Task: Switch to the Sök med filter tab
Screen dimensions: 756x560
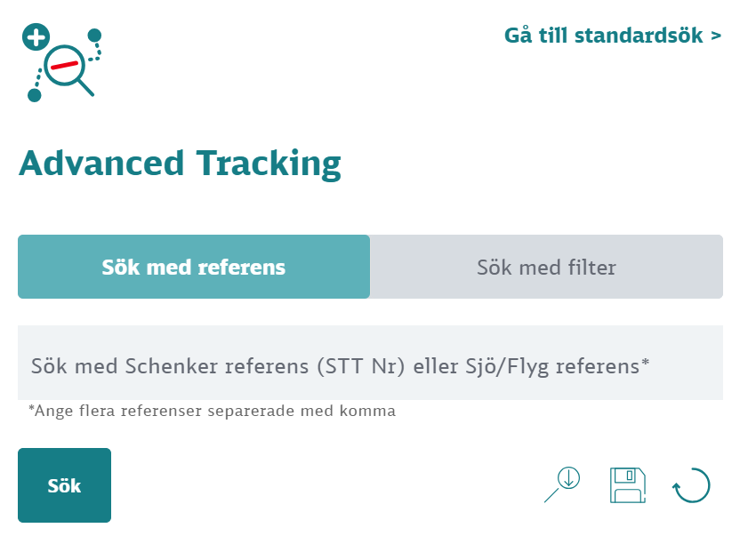Action: coord(546,267)
